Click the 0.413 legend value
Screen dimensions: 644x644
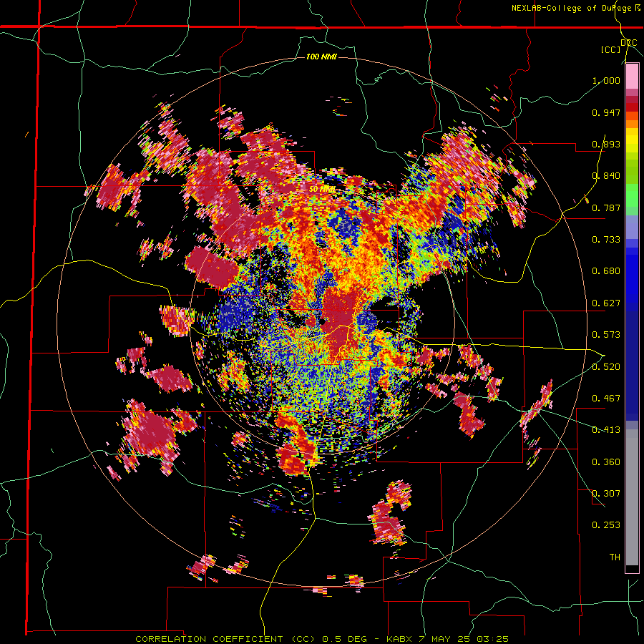606,430
